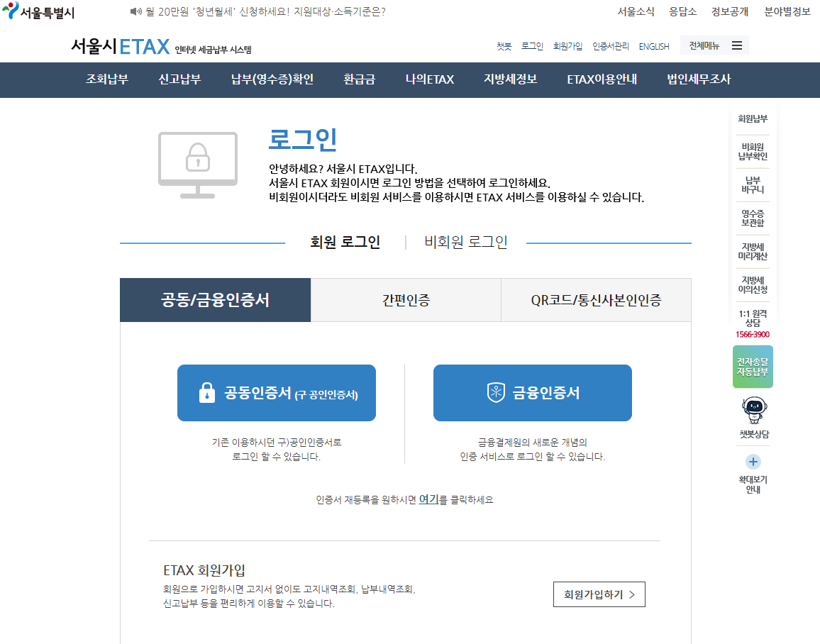The width and height of the screenshot is (820, 644).
Task: Click the 확대보기 안내 plus icon
Action: coord(752,462)
